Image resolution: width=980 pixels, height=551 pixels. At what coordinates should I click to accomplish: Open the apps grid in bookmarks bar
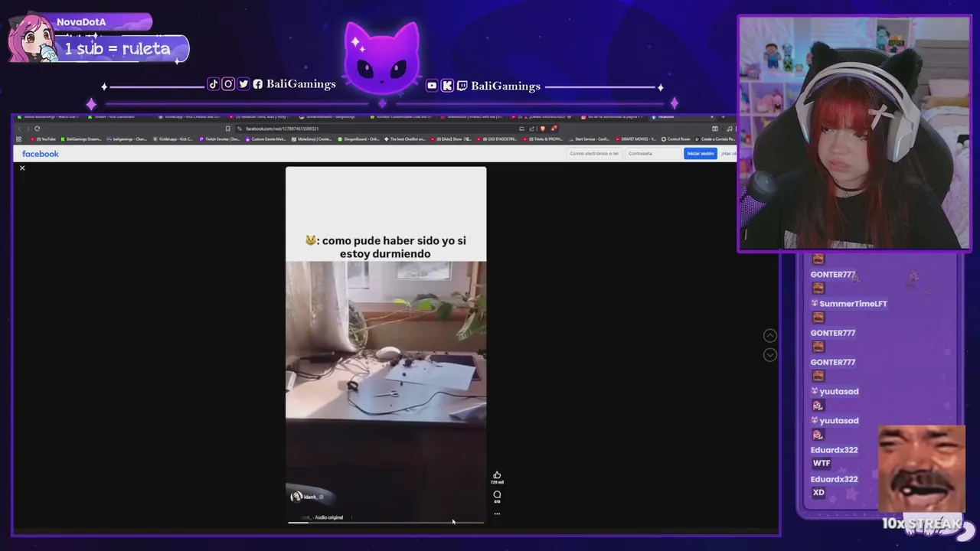pos(19,139)
